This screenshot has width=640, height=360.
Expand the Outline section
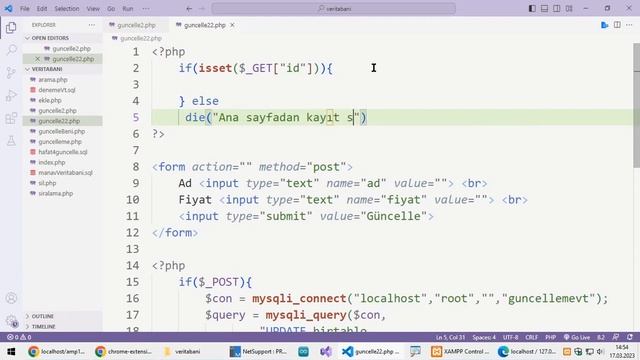tap(62, 316)
